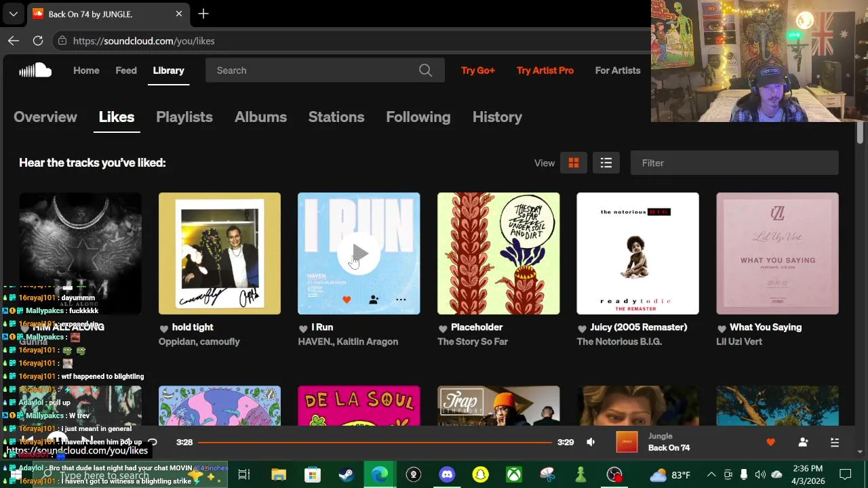868x488 pixels.
Task: Click the SoundCloud logo
Action: [x=35, y=70]
